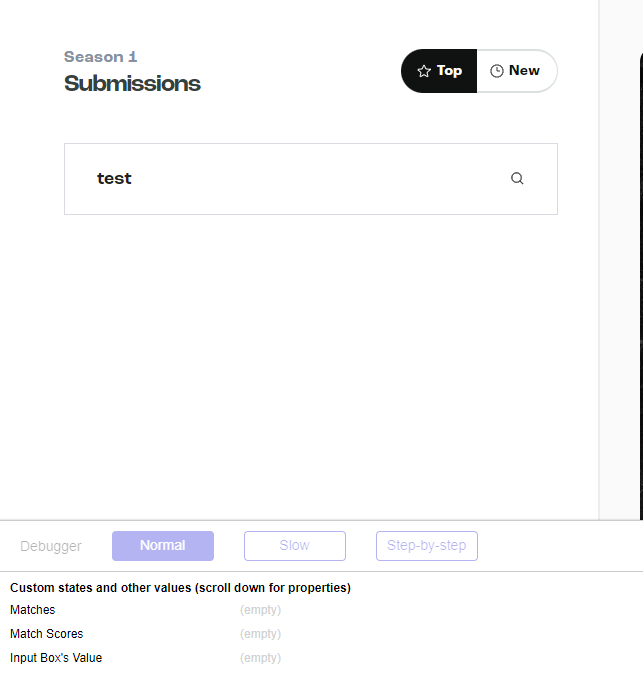Select Step-by-step debugger mode
This screenshot has height=675, width=643.
pyautogui.click(x=427, y=546)
